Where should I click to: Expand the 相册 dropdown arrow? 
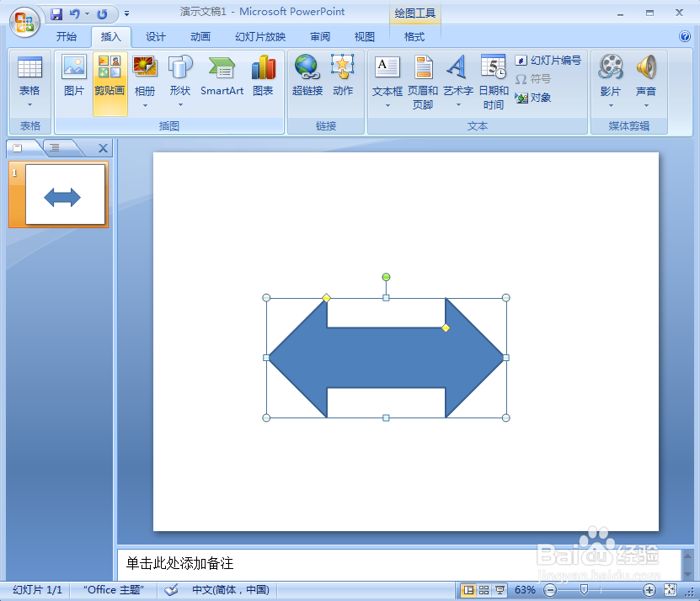pyautogui.click(x=145, y=106)
